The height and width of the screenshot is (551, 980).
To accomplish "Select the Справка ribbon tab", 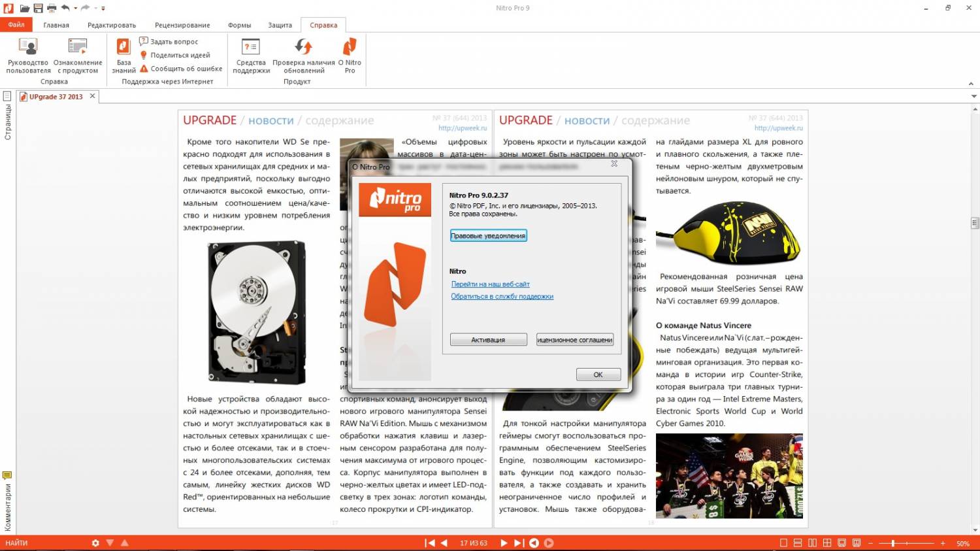I will [323, 25].
